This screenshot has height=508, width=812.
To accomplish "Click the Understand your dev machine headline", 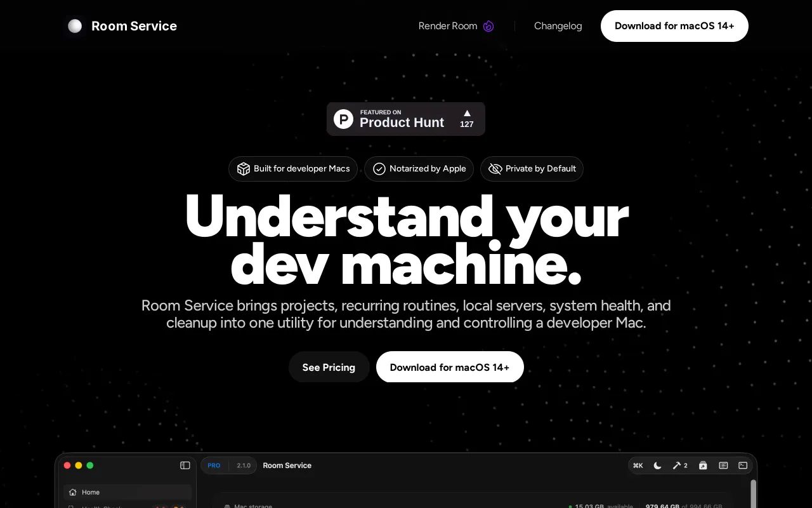I will (406, 241).
